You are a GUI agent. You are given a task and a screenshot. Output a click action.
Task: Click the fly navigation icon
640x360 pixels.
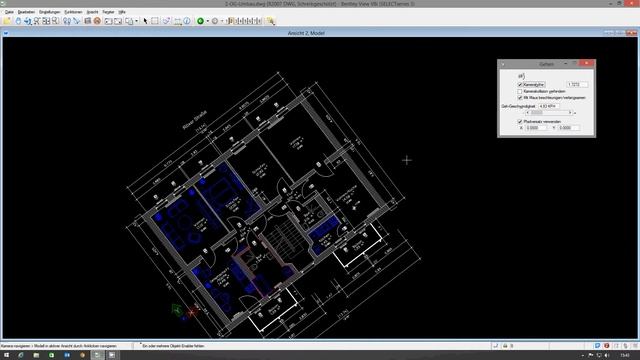(x=76, y=21)
